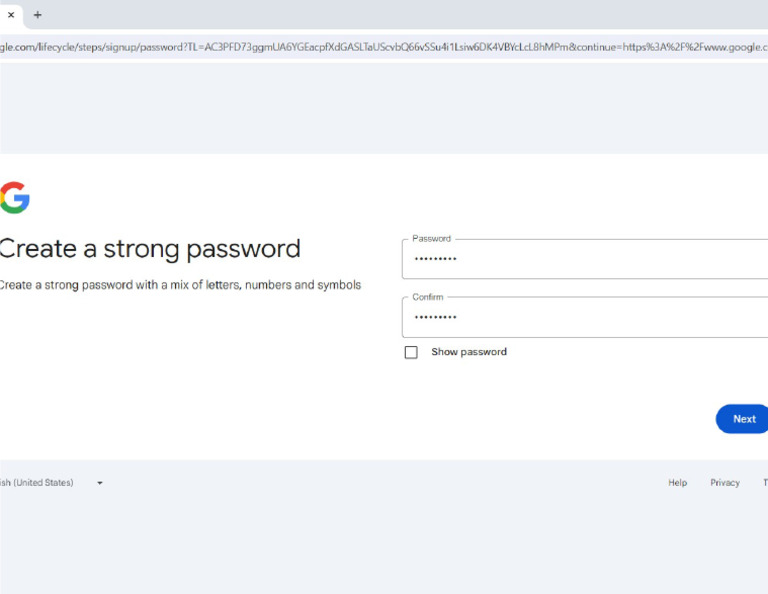Focus the address bar URL
The image size is (768, 594).
(380, 47)
